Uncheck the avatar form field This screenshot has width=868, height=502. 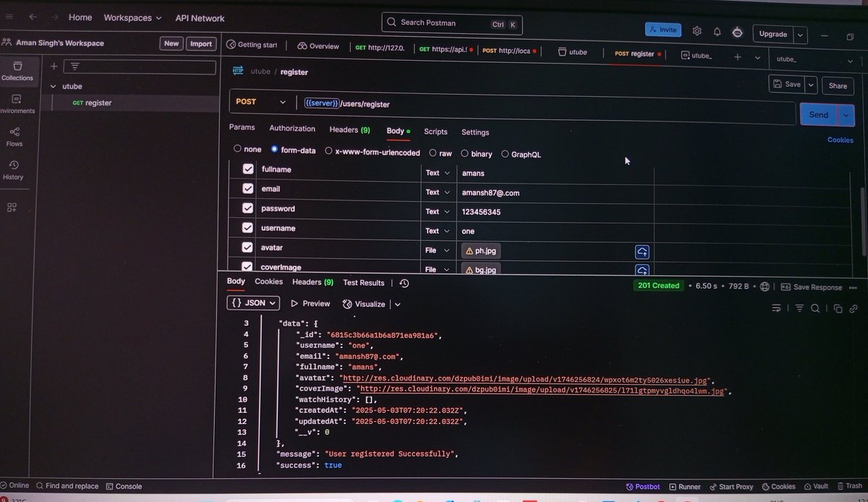click(248, 248)
